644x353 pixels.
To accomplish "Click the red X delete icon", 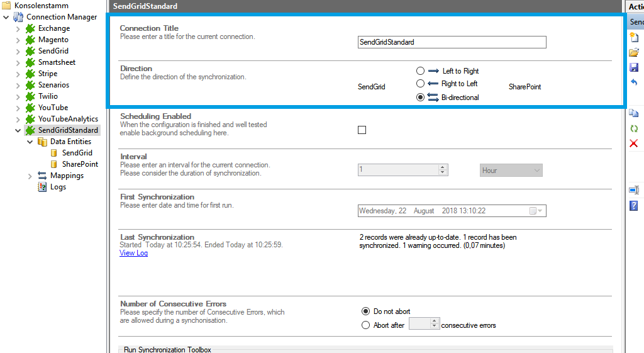I will (634, 143).
